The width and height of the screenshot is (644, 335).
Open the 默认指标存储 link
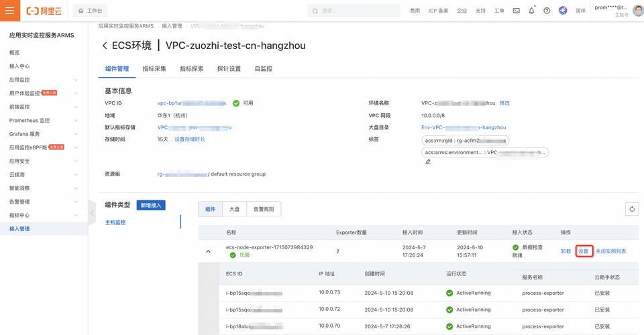pos(195,127)
